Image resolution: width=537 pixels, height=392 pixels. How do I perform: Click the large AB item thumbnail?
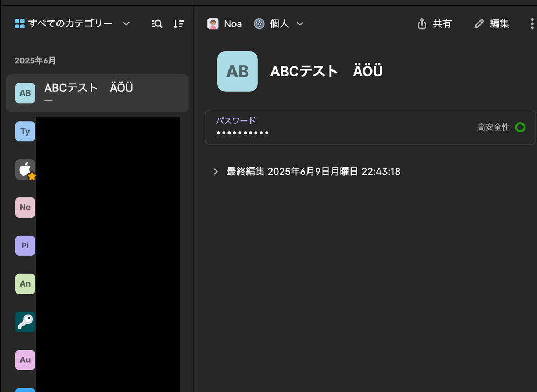coord(237,72)
